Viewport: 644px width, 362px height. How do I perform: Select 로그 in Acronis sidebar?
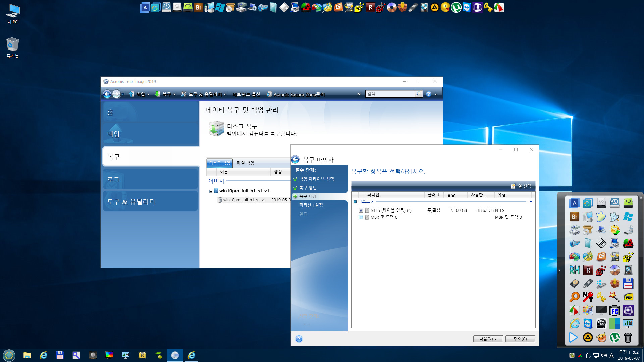tap(151, 180)
